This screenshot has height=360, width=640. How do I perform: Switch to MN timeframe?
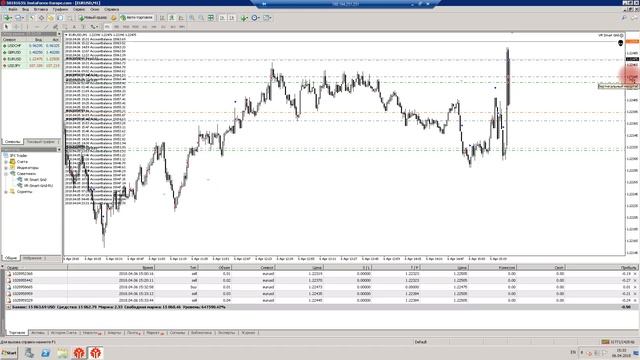(182, 27)
